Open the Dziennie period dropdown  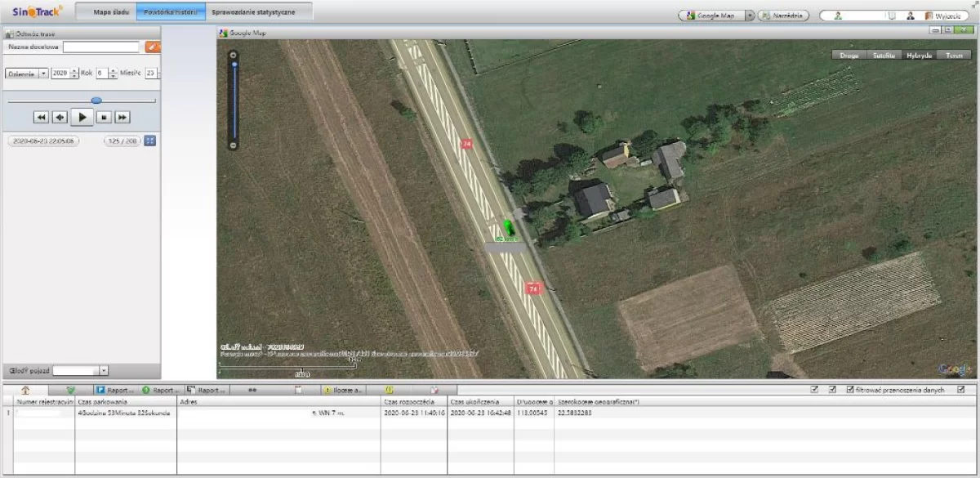27,73
